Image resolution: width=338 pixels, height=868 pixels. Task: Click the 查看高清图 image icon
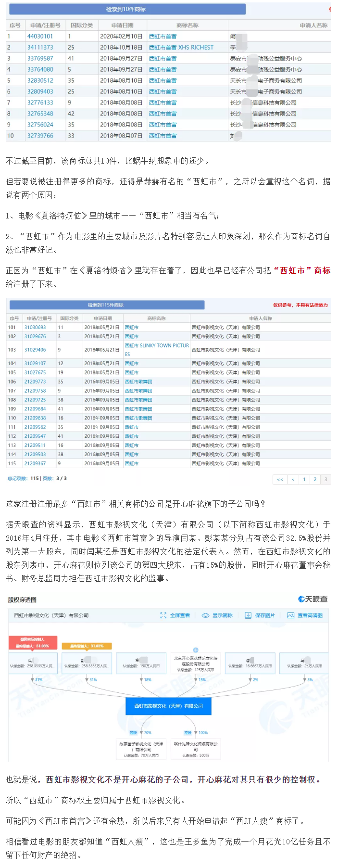pos(290,615)
